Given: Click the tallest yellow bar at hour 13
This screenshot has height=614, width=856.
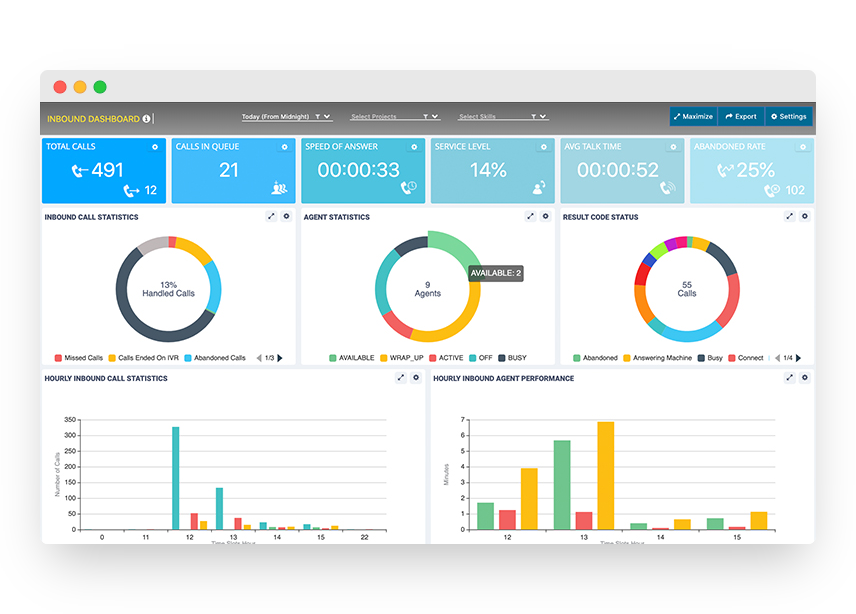Looking at the screenshot, I should [x=605, y=475].
